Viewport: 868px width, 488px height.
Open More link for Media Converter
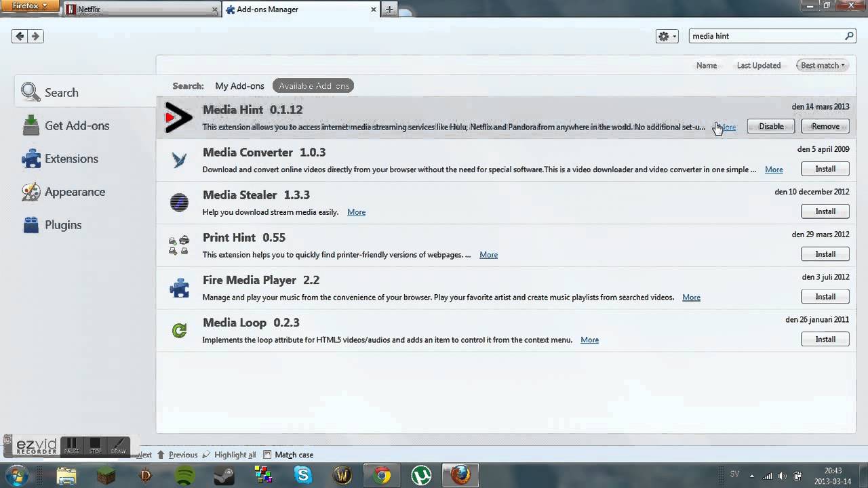point(774,169)
